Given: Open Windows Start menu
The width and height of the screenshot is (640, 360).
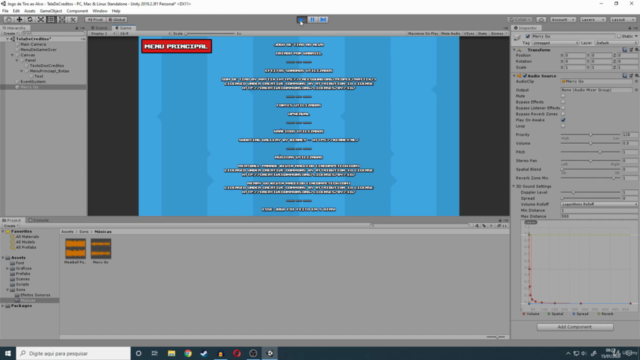Looking at the screenshot, I should click(8, 353).
